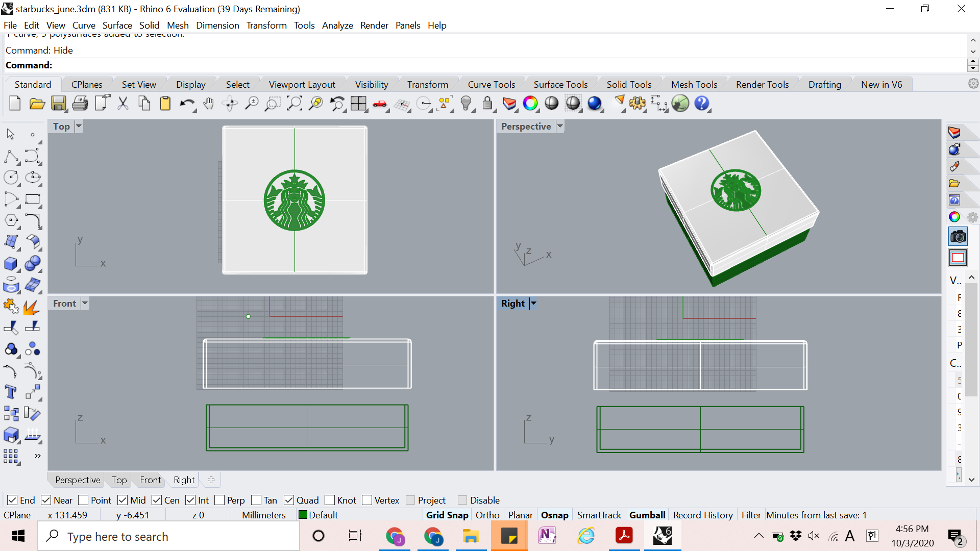Select the Pan hand tool
This screenshot has height=551, width=980.
tap(208, 104)
